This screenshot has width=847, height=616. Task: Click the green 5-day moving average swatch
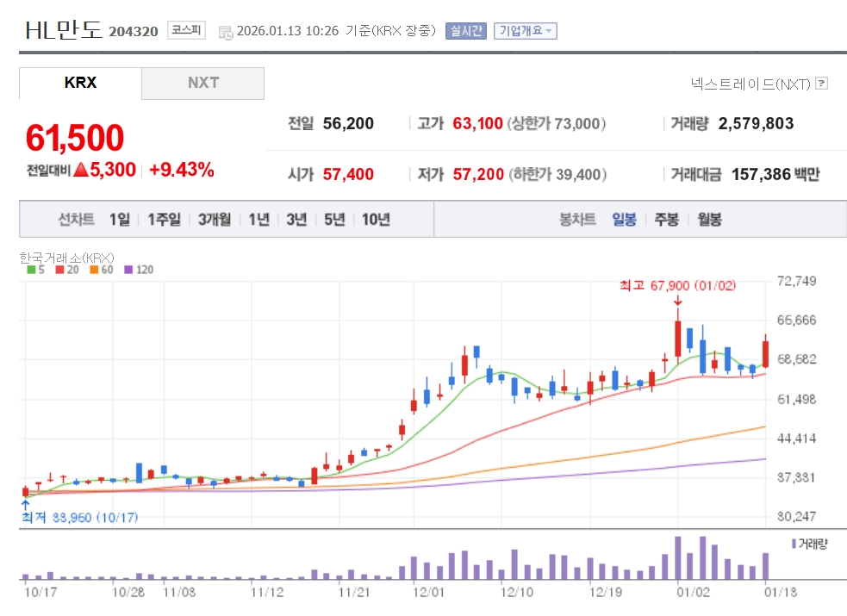tap(31, 270)
